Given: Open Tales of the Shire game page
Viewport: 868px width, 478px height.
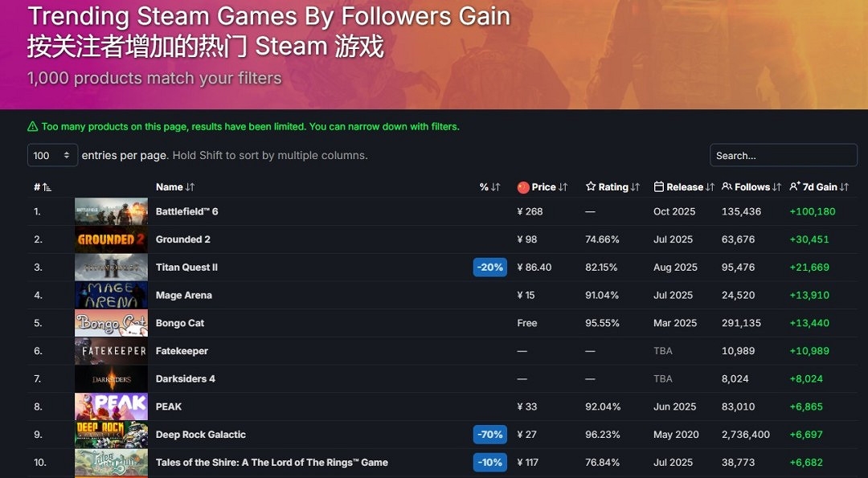Looking at the screenshot, I should 272,463.
